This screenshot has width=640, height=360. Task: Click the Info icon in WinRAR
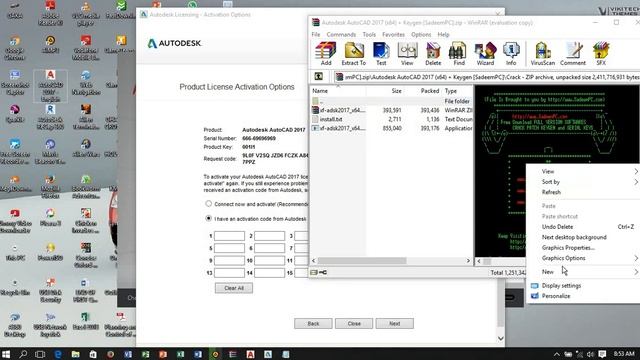click(x=511, y=53)
